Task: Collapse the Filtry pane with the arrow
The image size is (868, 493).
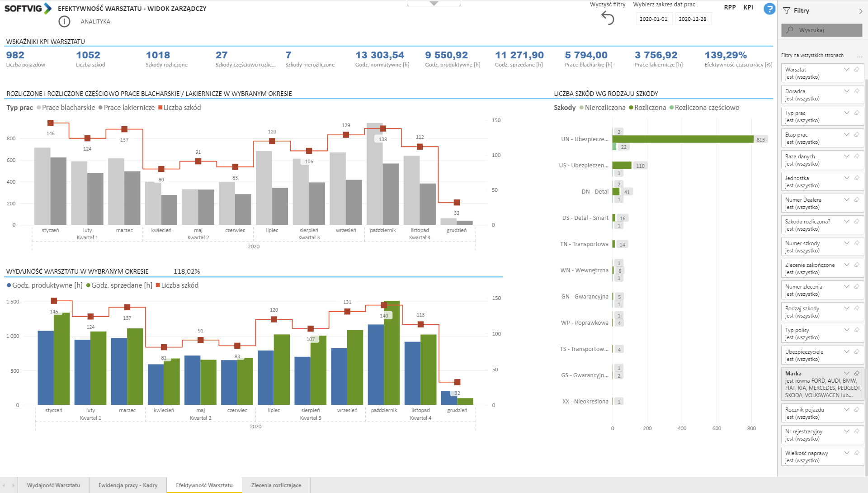Action: (x=860, y=11)
